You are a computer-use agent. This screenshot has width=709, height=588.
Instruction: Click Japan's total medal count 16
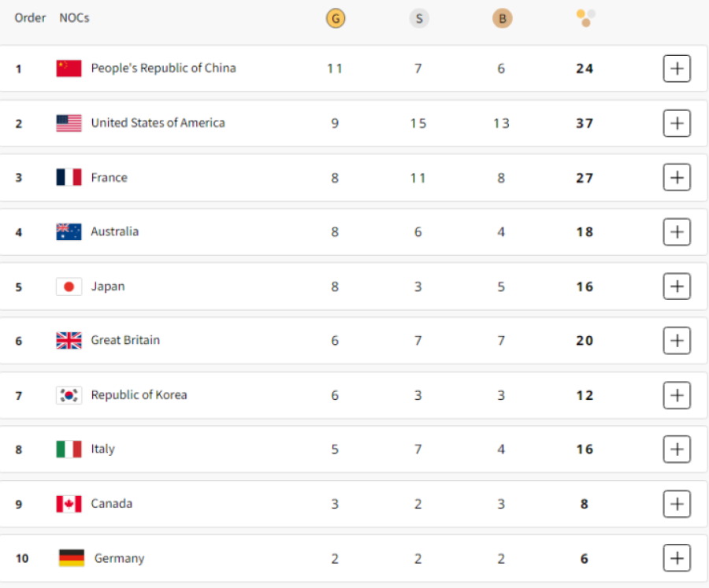[585, 287]
